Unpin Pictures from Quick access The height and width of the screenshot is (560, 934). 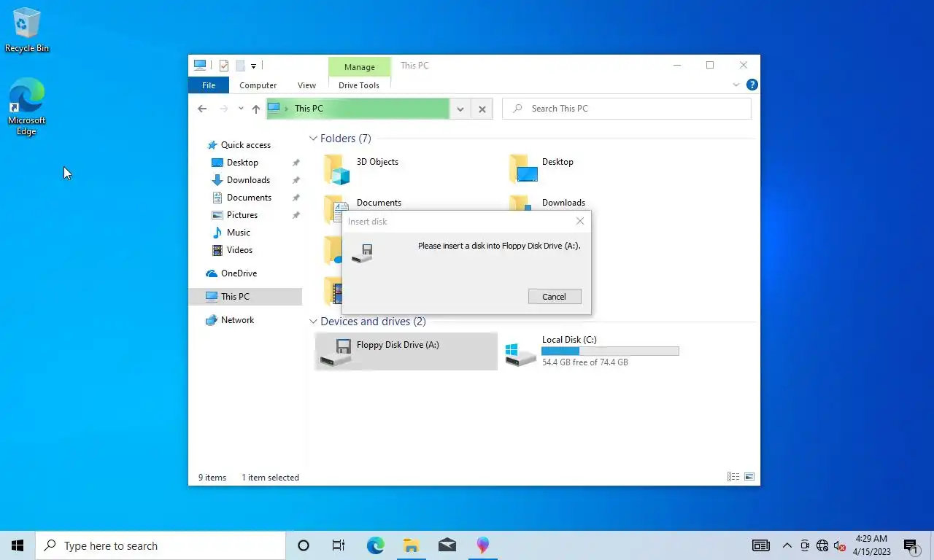click(x=296, y=215)
